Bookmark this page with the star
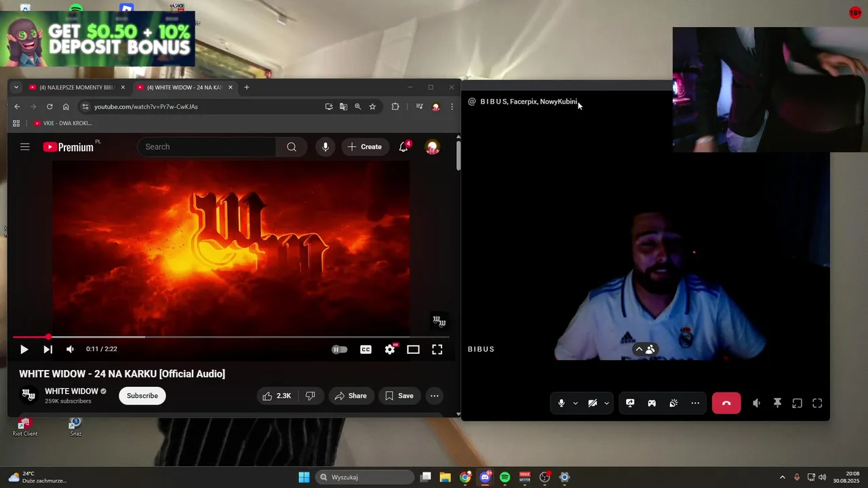The height and width of the screenshot is (488, 868). pos(372,106)
